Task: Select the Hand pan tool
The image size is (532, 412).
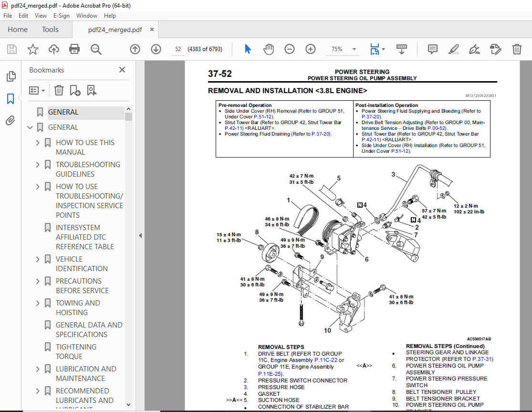Action: point(269,49)
